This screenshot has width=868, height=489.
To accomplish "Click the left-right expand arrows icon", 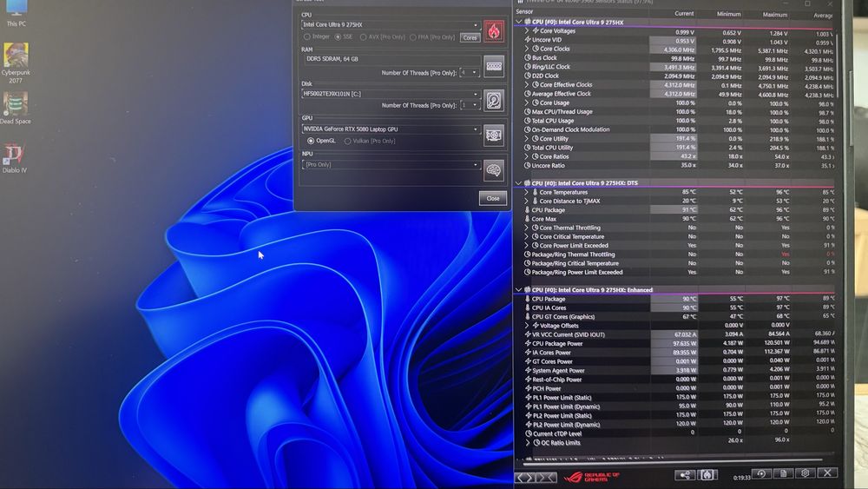I will coord(525,477).
